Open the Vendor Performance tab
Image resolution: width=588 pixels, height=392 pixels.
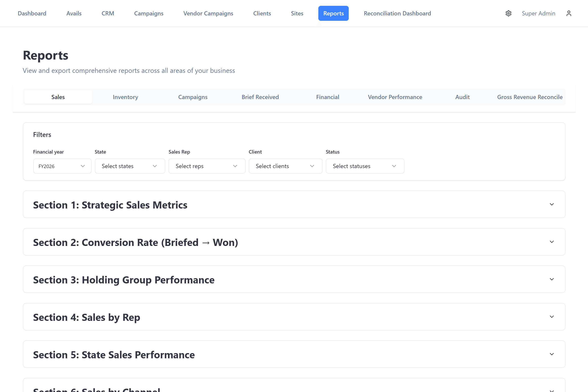click(x=395, y=97)
